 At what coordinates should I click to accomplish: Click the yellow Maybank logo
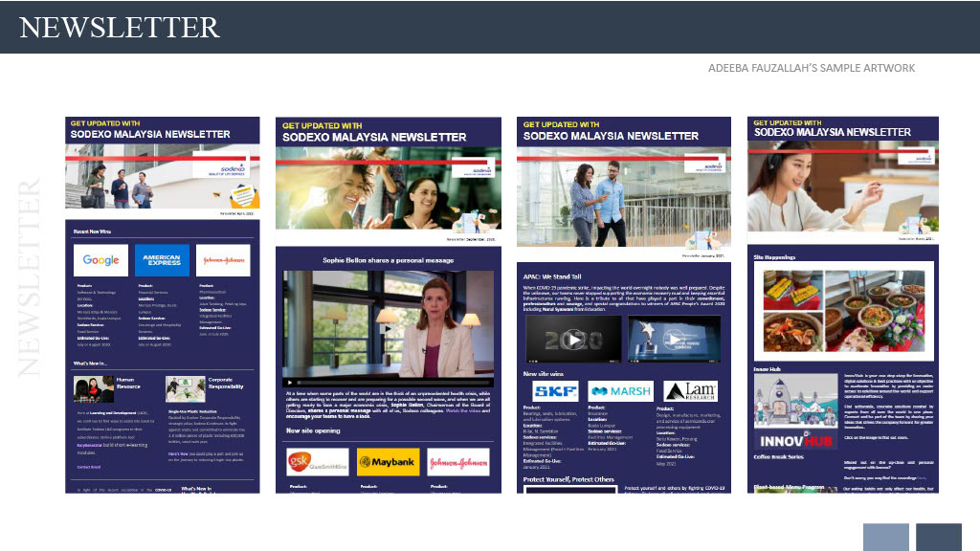[x=388, y=463]
